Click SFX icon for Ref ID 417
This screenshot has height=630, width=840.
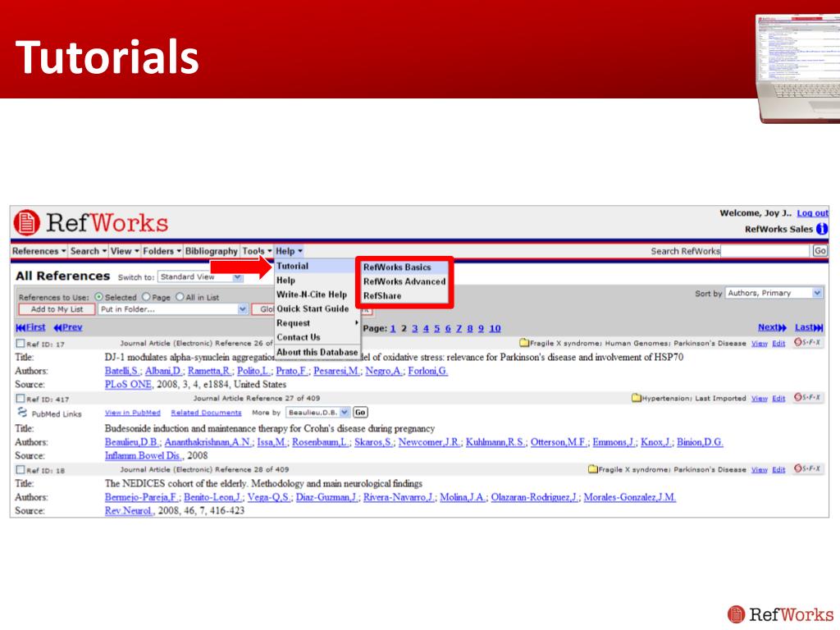pyautogui.click(x=807, y=398)
